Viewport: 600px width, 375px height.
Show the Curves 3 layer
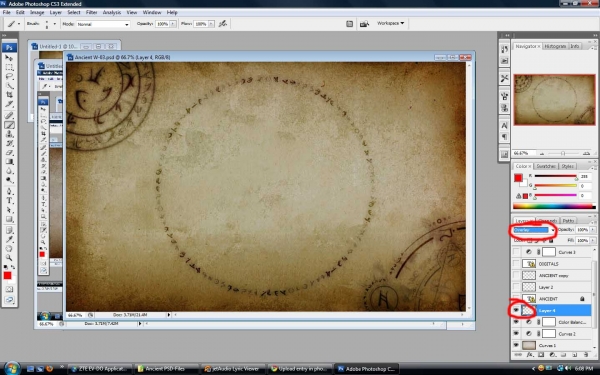(517, 252)
